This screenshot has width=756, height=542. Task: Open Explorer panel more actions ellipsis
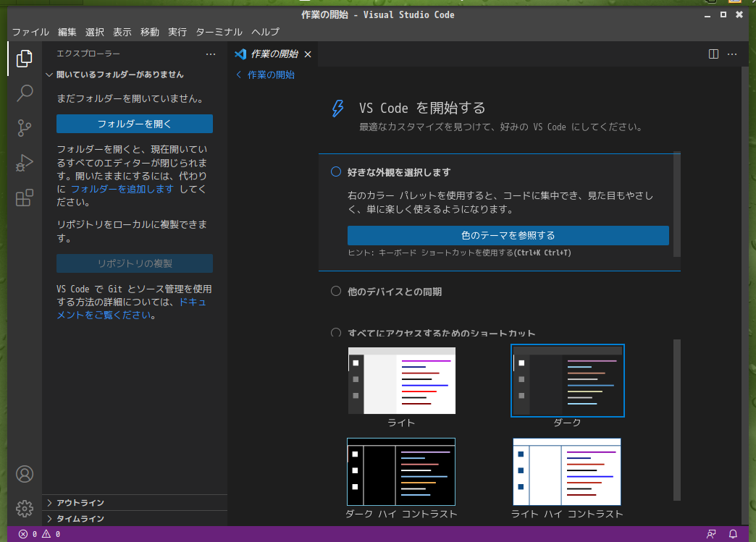pyautogui.click(x=211, y=54)
